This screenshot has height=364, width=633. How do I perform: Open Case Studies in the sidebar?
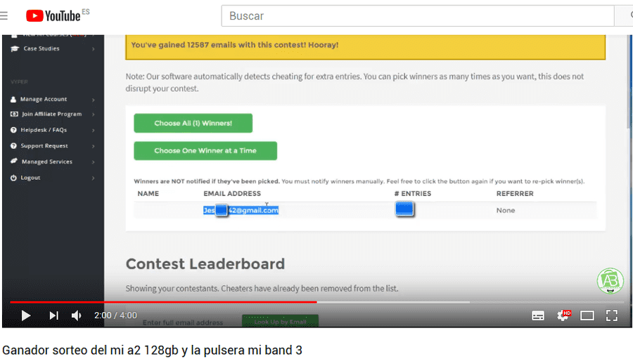[x=41, y=48]
